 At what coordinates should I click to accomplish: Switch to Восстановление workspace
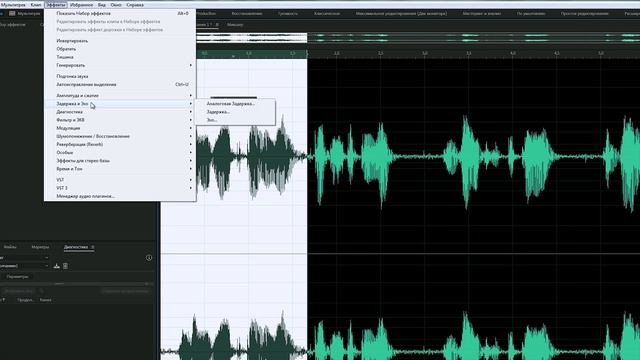(247, 13)
